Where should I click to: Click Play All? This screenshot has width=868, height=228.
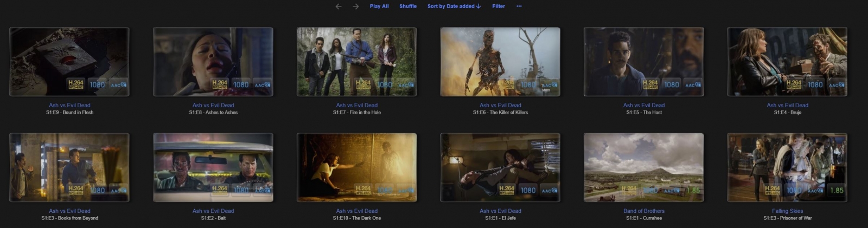click(x=379, y=6)
